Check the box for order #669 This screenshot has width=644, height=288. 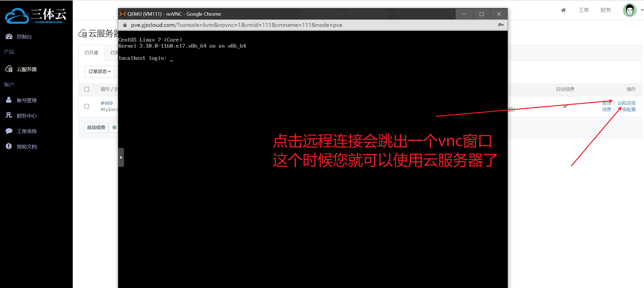click(87, 106)
